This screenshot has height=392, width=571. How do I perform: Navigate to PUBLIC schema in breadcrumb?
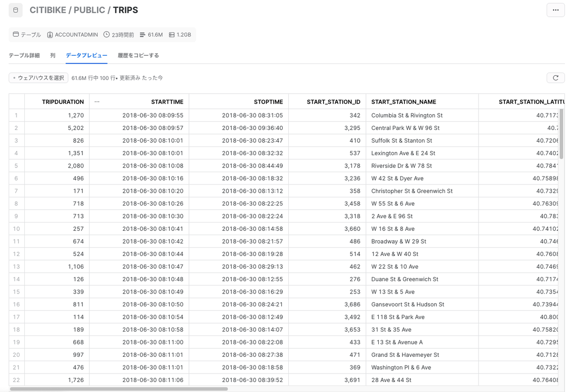89,10
